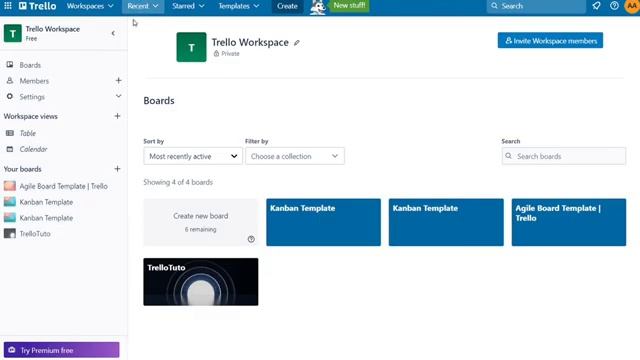Open the Agile Board Template board tile
Screen dimensions: 640x360
click(x=569, y=222)
